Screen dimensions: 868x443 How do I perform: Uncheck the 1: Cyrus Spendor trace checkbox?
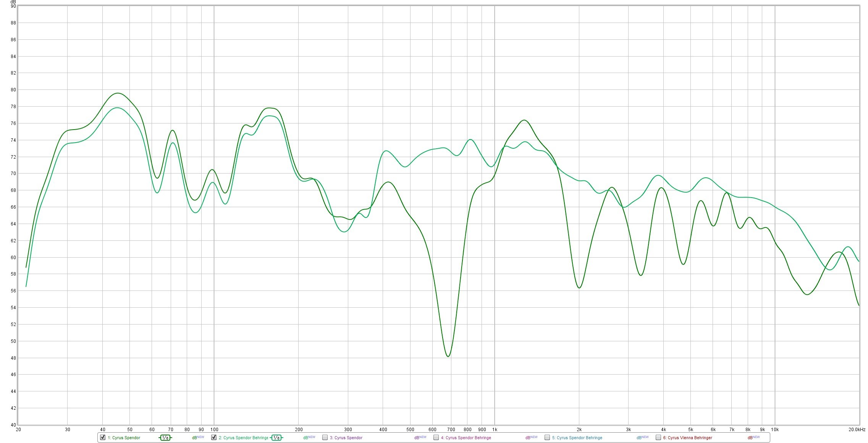click(103, 437)
